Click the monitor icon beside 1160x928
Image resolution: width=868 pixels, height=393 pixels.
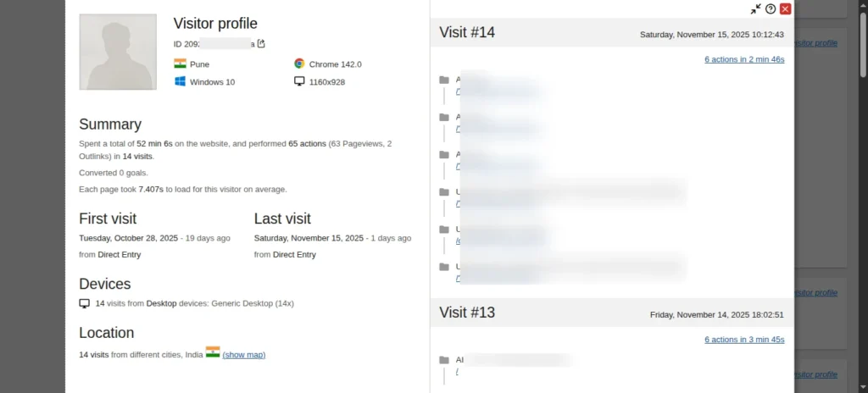pos(299,81)
